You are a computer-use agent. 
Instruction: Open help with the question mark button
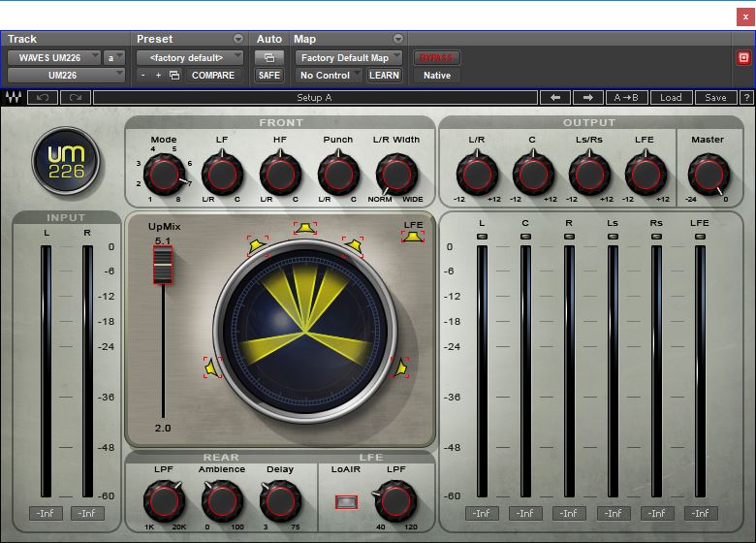tap(747, 97)
